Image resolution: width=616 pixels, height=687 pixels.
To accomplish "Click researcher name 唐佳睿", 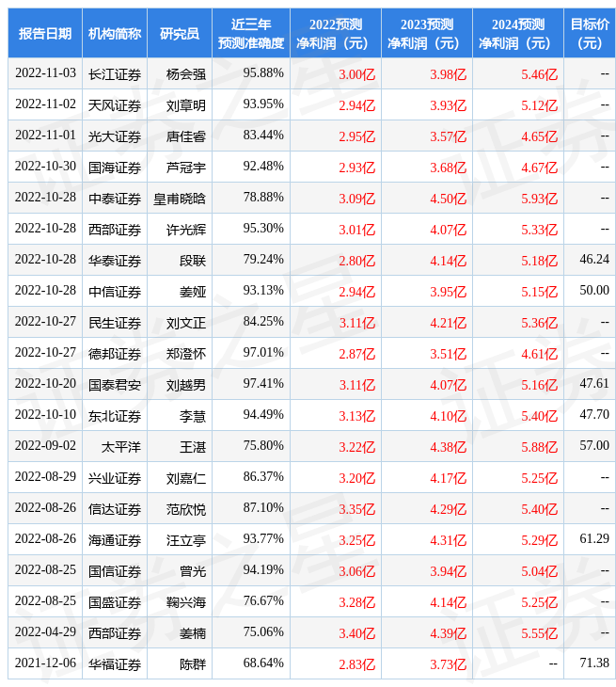I will click(x=186, y=136).
